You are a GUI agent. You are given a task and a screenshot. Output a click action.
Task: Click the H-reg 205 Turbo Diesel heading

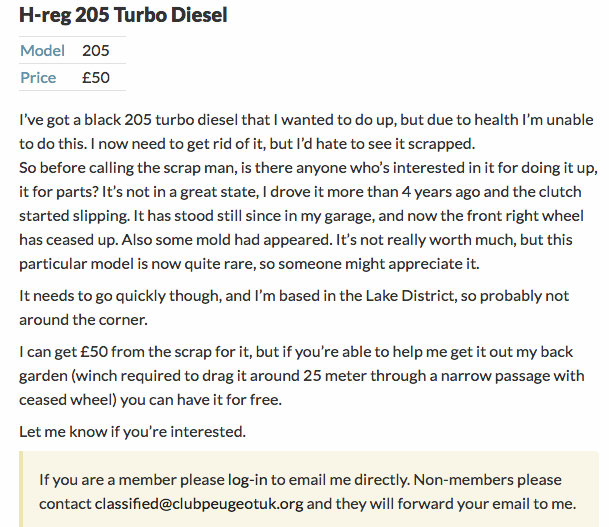[x=123, y=16]
